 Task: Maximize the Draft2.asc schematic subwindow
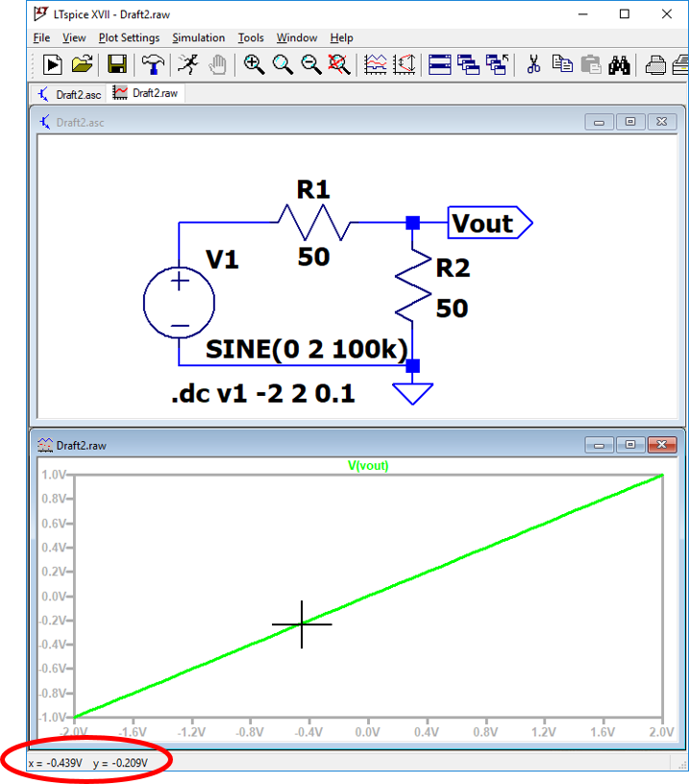click(630, 122)
